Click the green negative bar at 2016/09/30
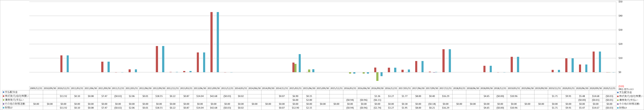The image size is (644, 110). (x=377, y=77)
